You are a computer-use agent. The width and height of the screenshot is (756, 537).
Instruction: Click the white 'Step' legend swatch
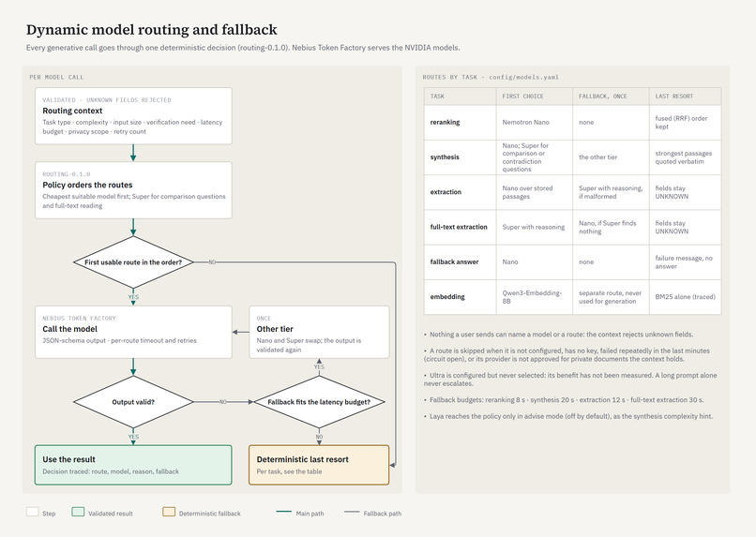point(32,512)
